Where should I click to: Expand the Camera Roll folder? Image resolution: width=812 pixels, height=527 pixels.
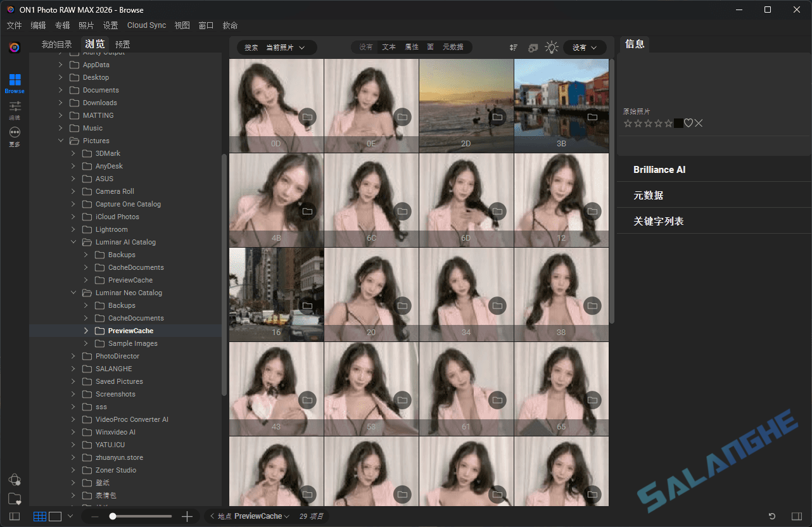(x=73, y=191)
